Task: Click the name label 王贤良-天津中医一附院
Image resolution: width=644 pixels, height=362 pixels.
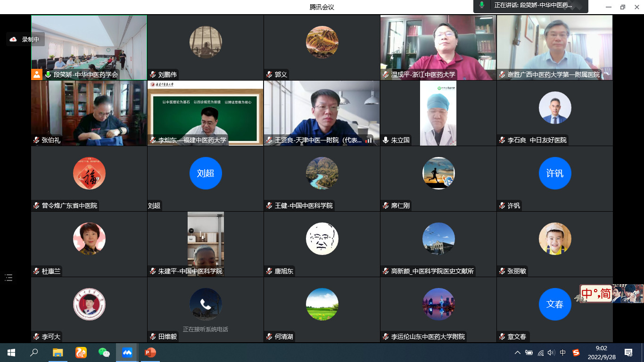Action: (318, 140)
